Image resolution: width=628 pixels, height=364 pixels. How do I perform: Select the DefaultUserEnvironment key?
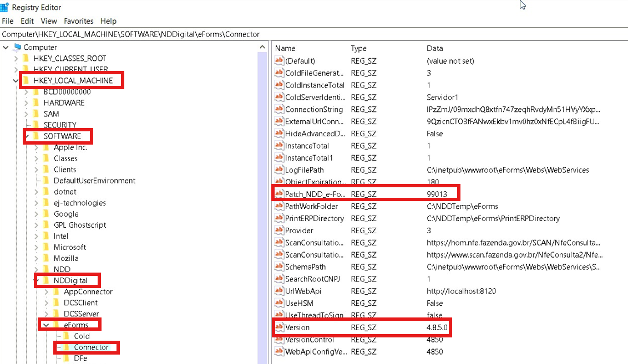tap(94, 181)
